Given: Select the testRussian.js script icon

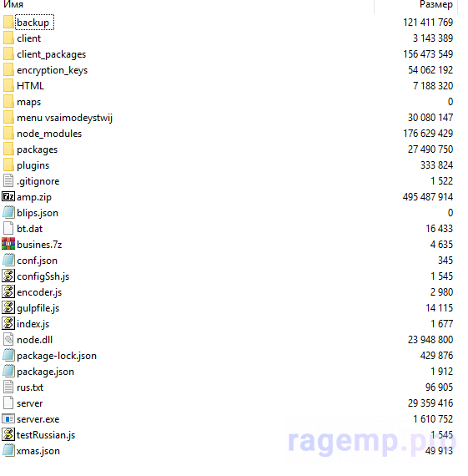Looking at the screenshot, I should click(8, 435).
